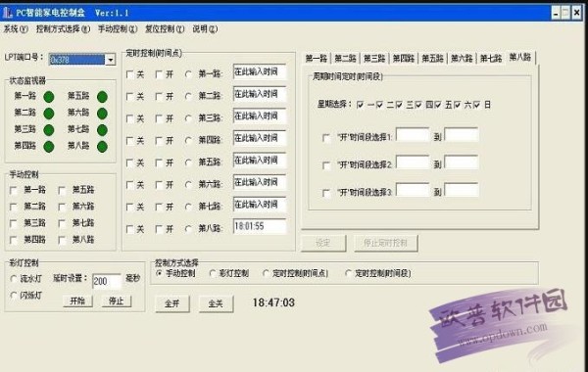Click the 第一路 green status indicator

point(49,97)
